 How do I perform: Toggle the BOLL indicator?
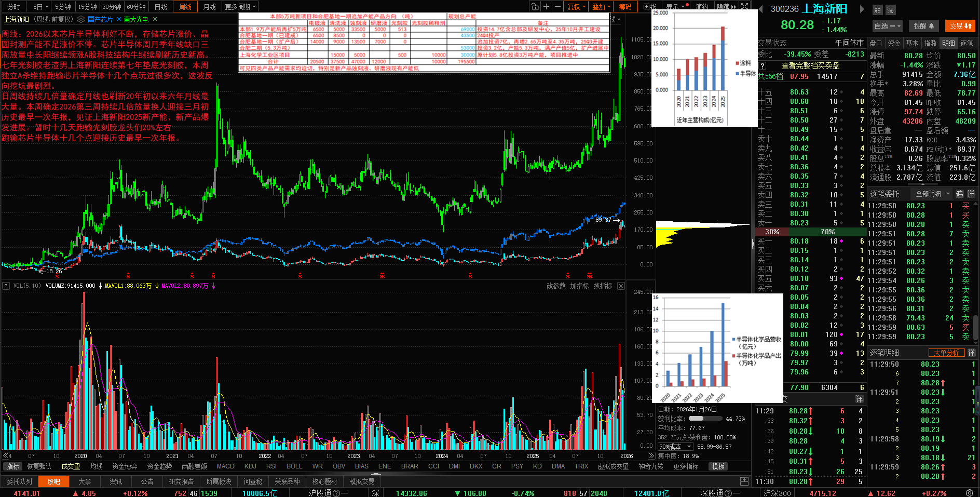click(x=294, y=466)
